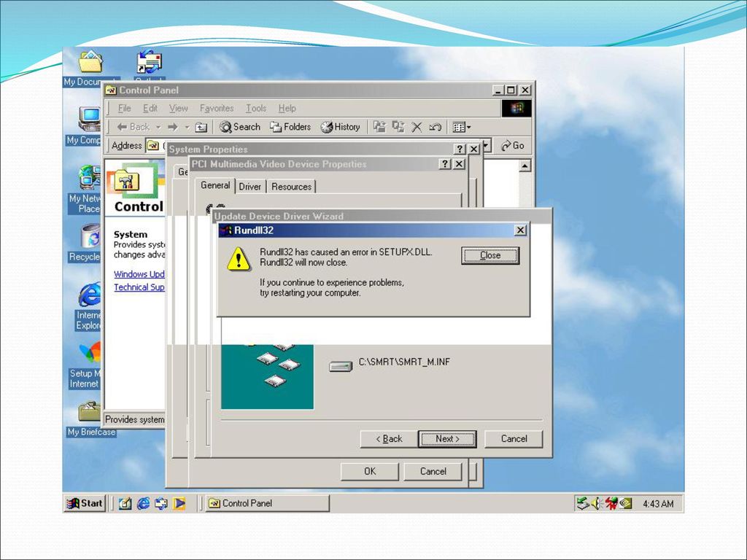Viewport: 747px width, 560px height.
Task: Click the Go button beside the Address bar
Action: (513, 146)
